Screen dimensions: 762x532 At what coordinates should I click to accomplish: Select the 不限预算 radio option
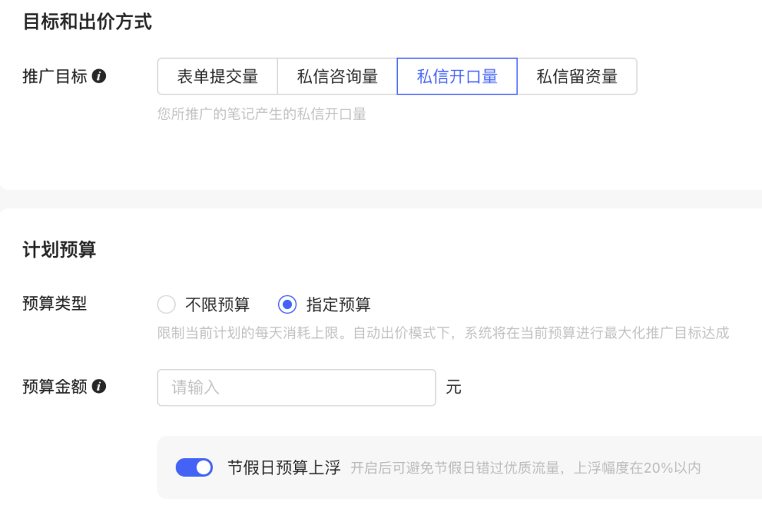(167, 304)
